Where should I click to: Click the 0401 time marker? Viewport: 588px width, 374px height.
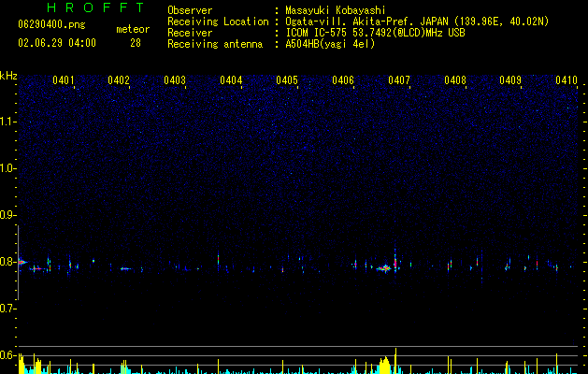[63, 80]
